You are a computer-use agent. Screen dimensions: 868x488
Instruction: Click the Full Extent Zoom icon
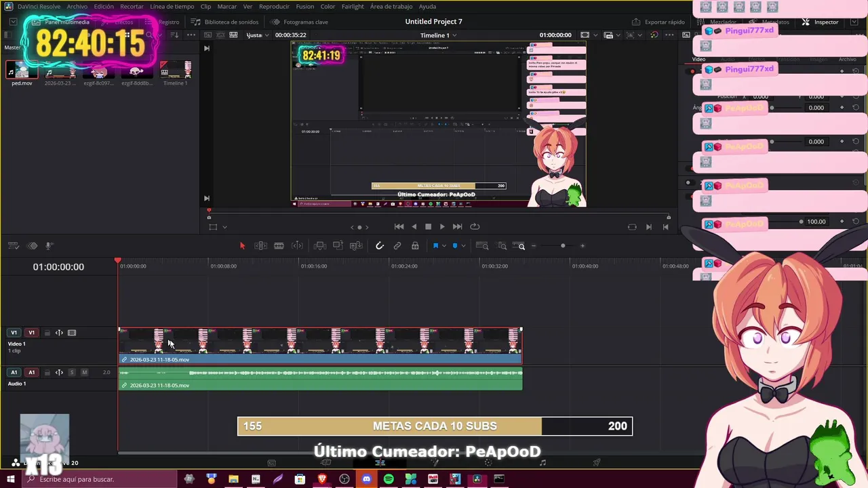pos(482,246)
